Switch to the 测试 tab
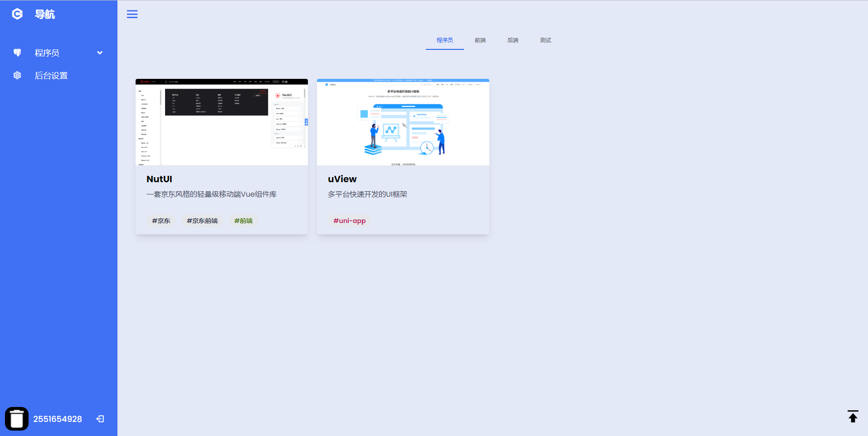Image resolution: width=868 pixels, height=436 pixels. [545, 40]
